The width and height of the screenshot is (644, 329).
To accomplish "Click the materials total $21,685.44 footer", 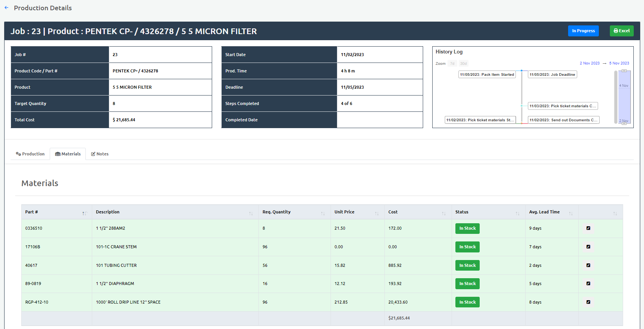I will point(399,318).
